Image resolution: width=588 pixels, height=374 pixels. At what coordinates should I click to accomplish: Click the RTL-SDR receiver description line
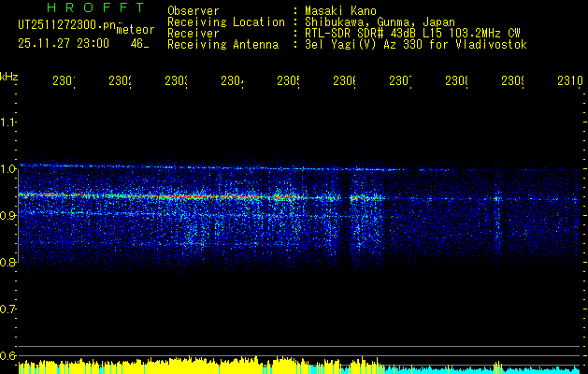[x=412, y=33]
